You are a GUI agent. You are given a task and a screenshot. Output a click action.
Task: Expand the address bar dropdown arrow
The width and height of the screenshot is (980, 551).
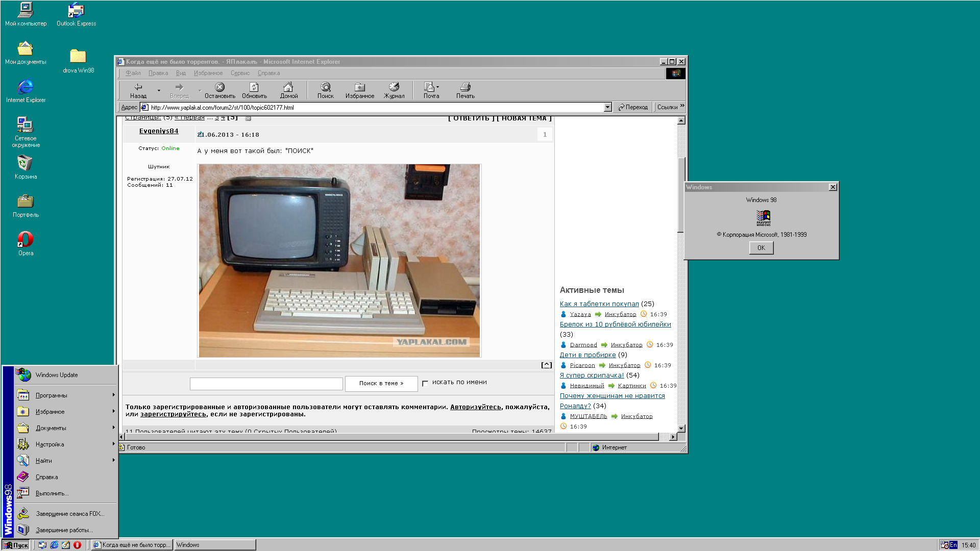click(607, 107)
